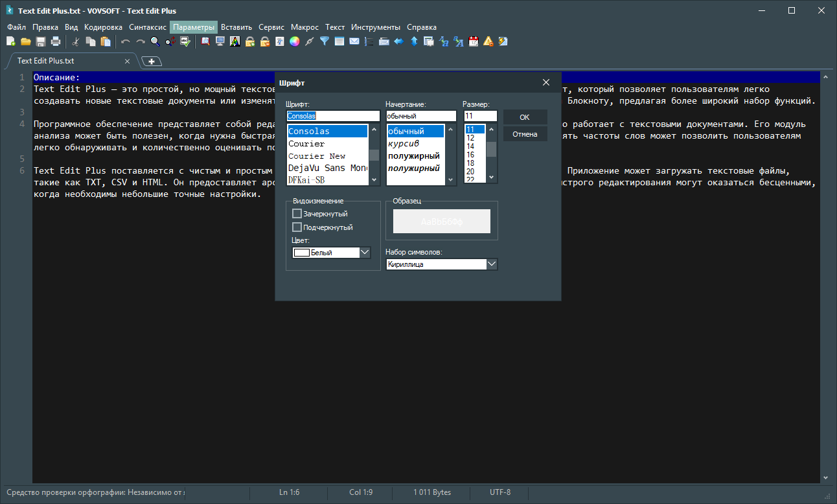Click the spell check icon
837x504 pixels.
(x=185, y=41)
